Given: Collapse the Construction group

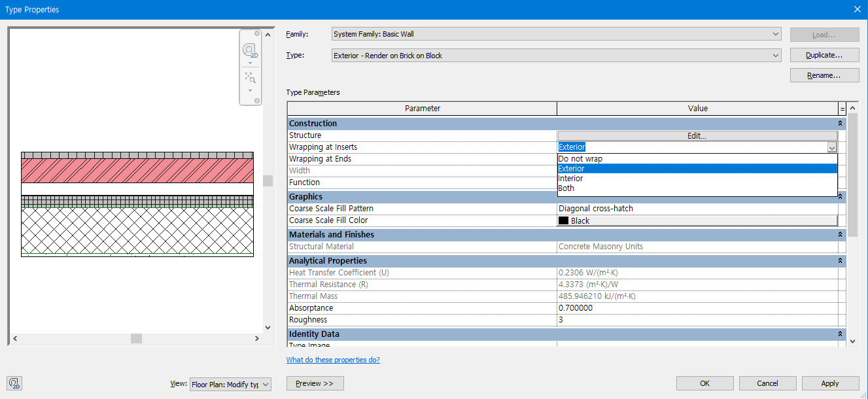Looking at the screenshot, I should 840,124.
